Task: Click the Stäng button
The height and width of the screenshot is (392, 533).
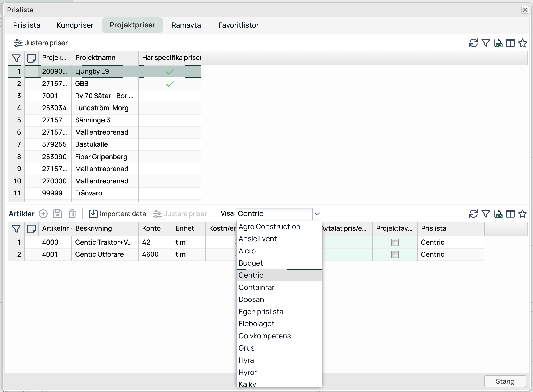Action: 505,381
